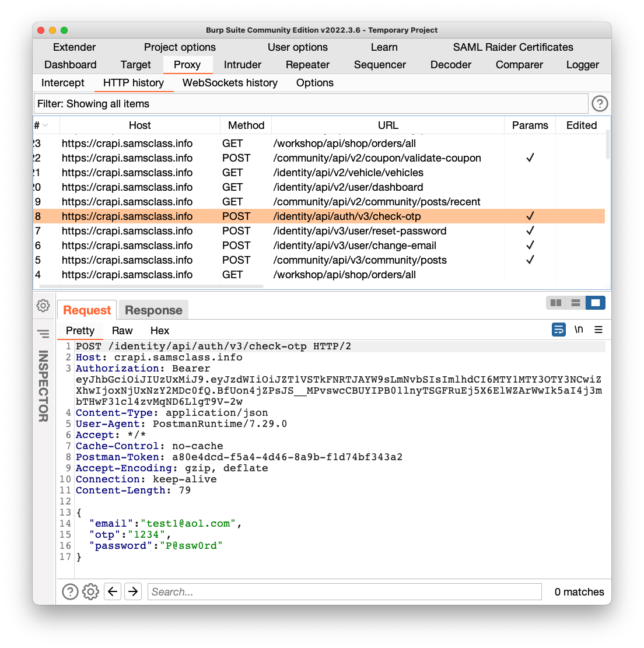Viewport: 644px width, 648px height.
Task: Switch to Raw view tab
Action: (122, 331)
